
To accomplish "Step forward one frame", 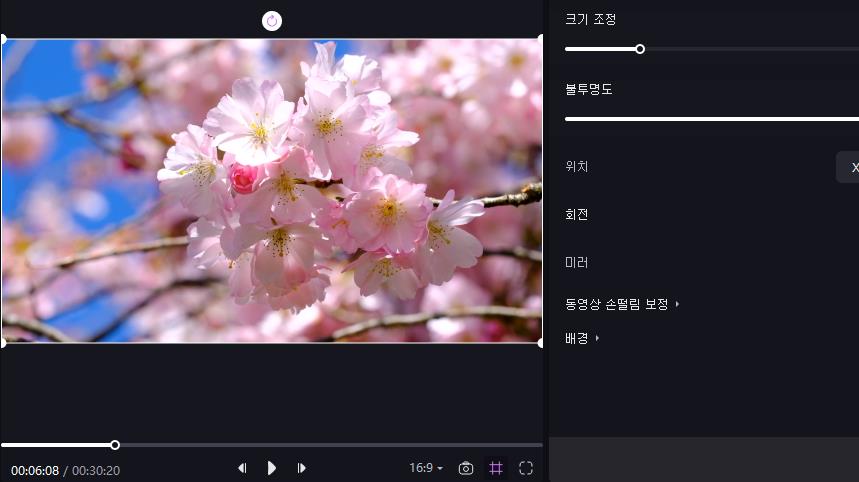I will coord(301,468).
